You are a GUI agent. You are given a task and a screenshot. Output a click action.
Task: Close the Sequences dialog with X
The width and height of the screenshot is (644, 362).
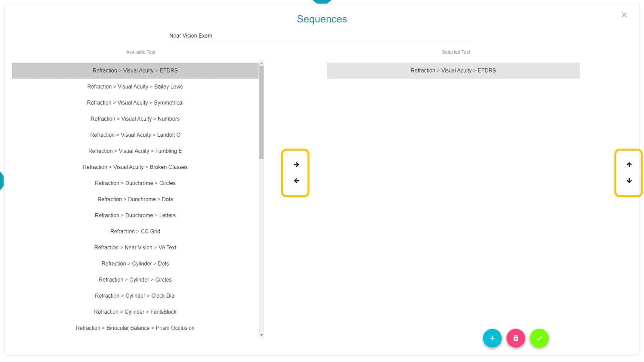(x=624, y=15)
